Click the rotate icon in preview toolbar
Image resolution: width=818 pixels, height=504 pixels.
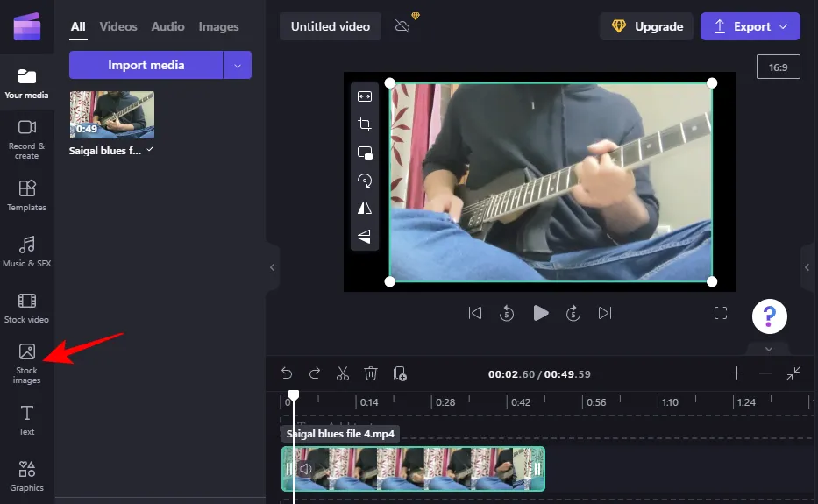[365, 181]
